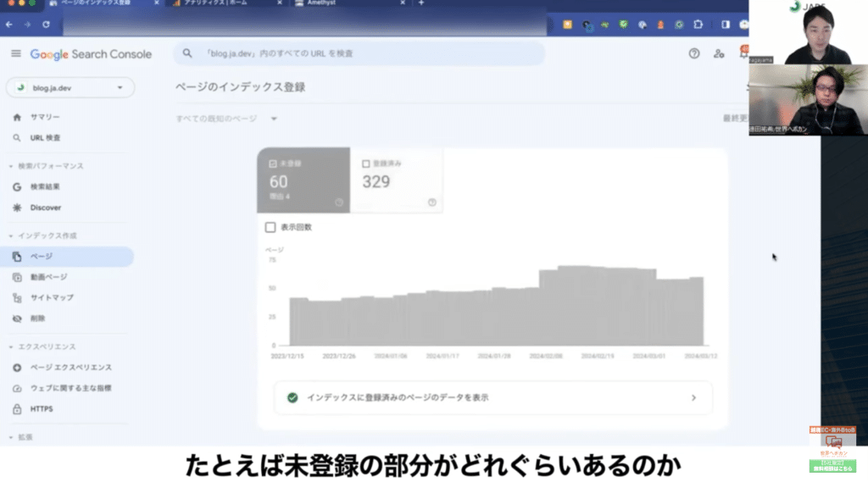Open インデックスに登録済みのページのデータを表示 link
This screenshot has width=868, height=482.
coord(493,398)
